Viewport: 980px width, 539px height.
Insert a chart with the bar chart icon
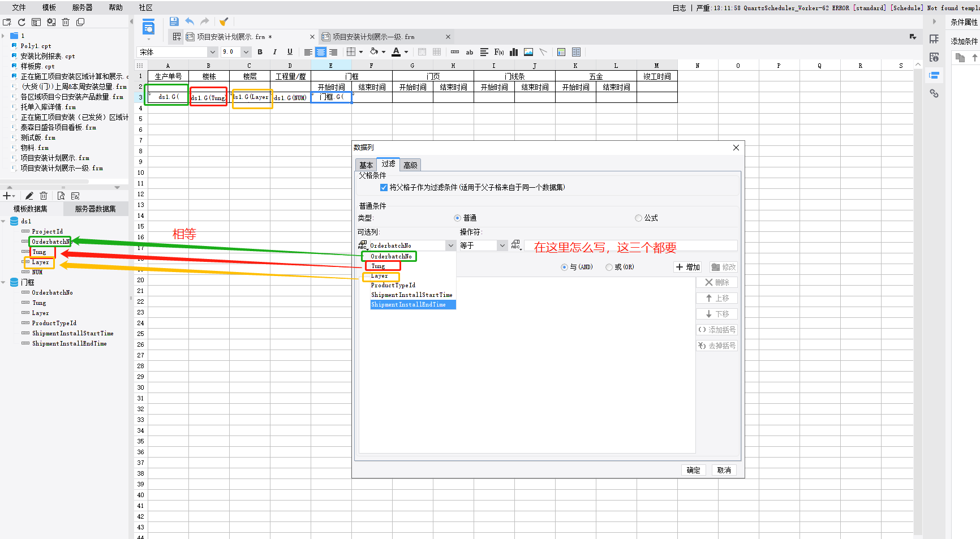[514, 52]
